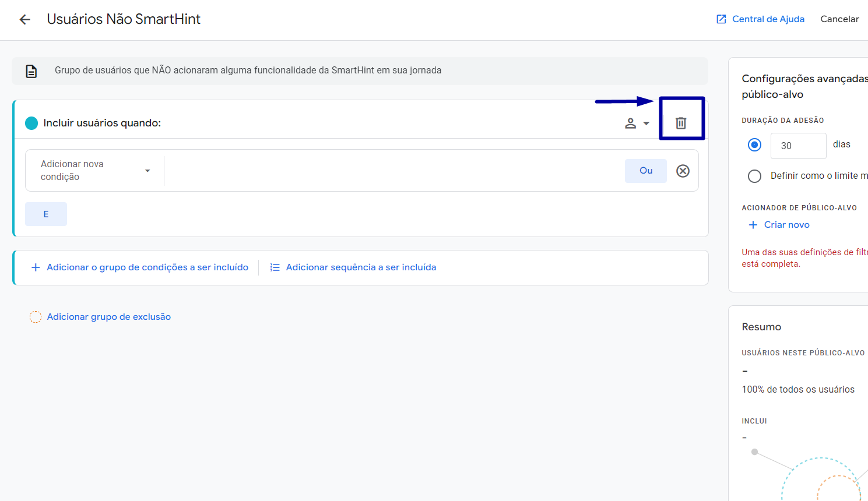Image resolution: width=868 pixels, height=501 pixels.
Task: Click the Ou button
Action: (646, 171)
